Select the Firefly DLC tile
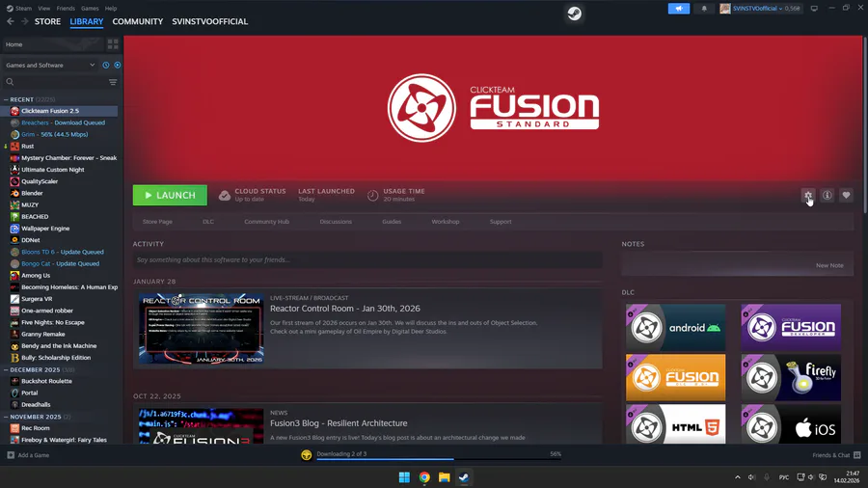 (791, 377)
